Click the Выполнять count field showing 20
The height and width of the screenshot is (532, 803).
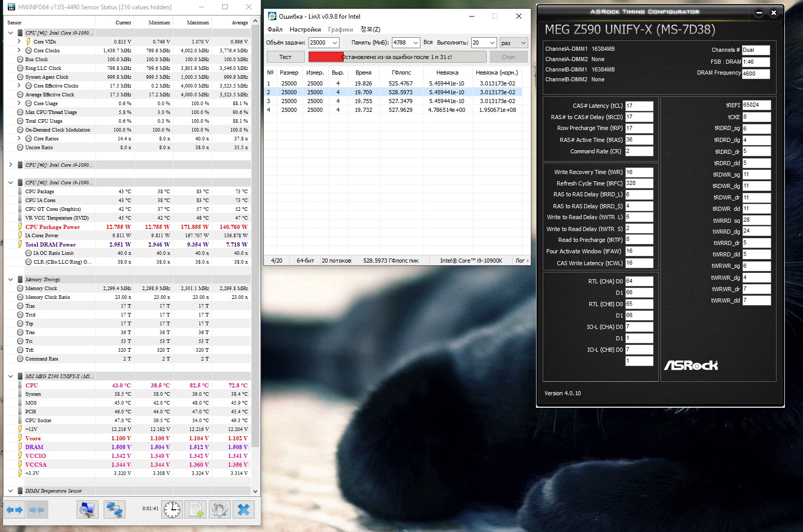click(484, 43)
